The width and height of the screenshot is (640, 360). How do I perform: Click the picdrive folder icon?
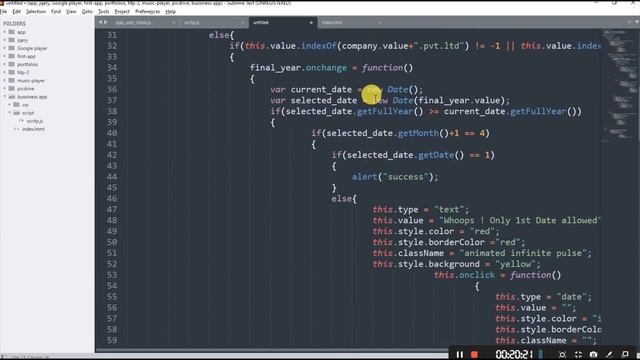pyautogui.click(x=11, y=89)
